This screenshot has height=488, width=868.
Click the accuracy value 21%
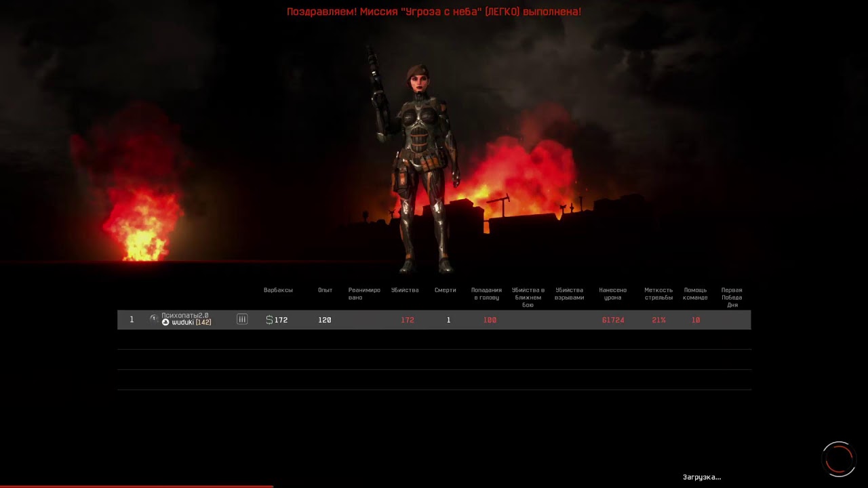(658, 320)
